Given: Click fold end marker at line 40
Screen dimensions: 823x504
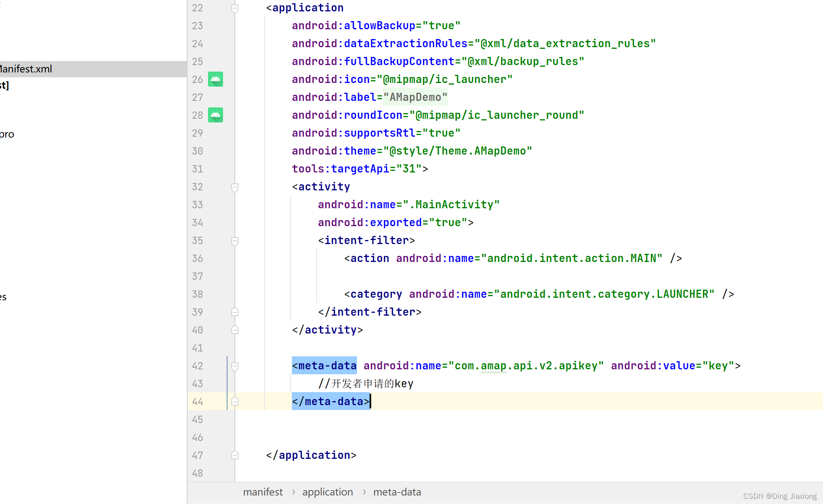Looking at the screenshot, I should click(x=235, y=329).
